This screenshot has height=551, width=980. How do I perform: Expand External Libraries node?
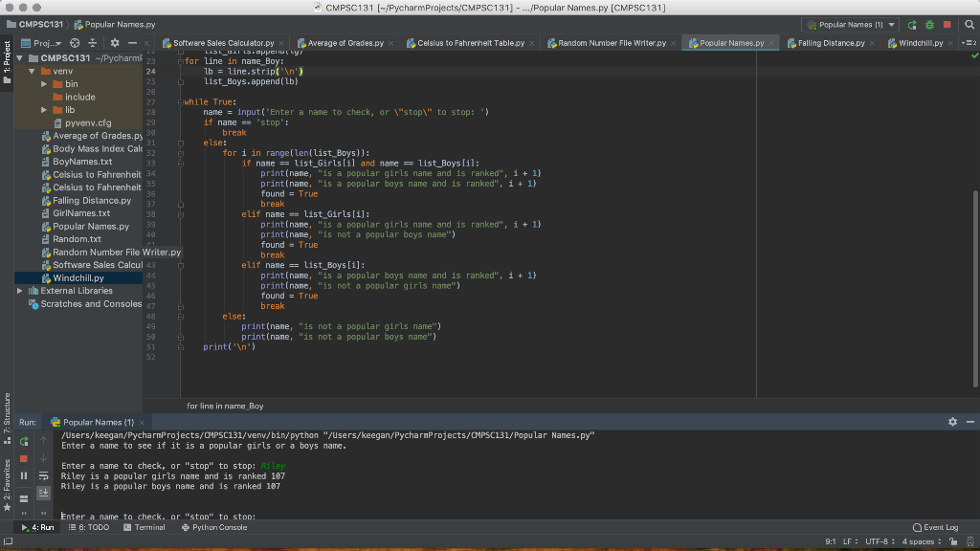click(19, 291)
